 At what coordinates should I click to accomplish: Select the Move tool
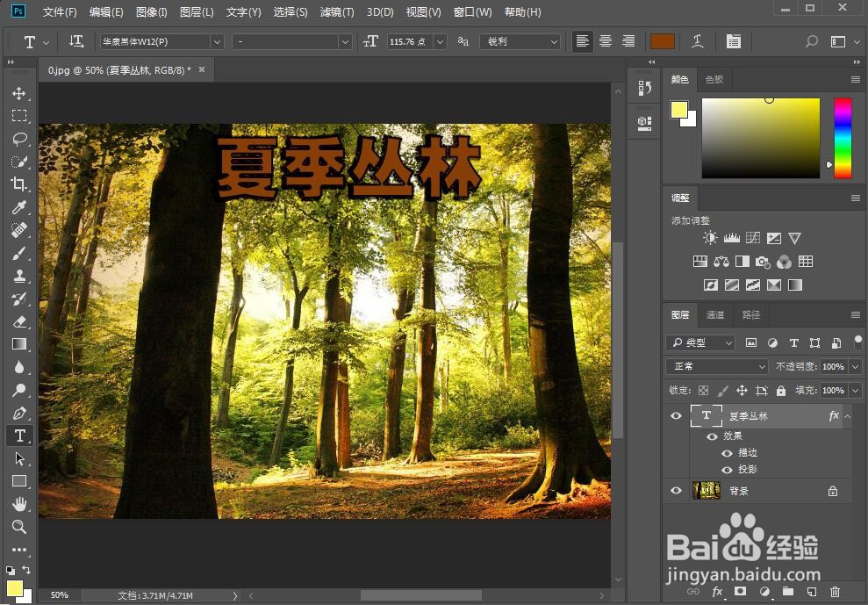pos(19,93)
